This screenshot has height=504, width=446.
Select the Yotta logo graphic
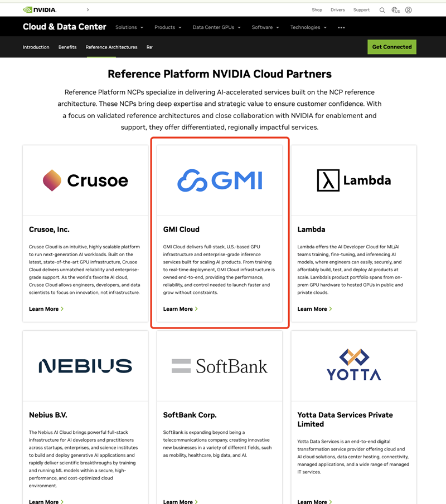tap(353, 366)
